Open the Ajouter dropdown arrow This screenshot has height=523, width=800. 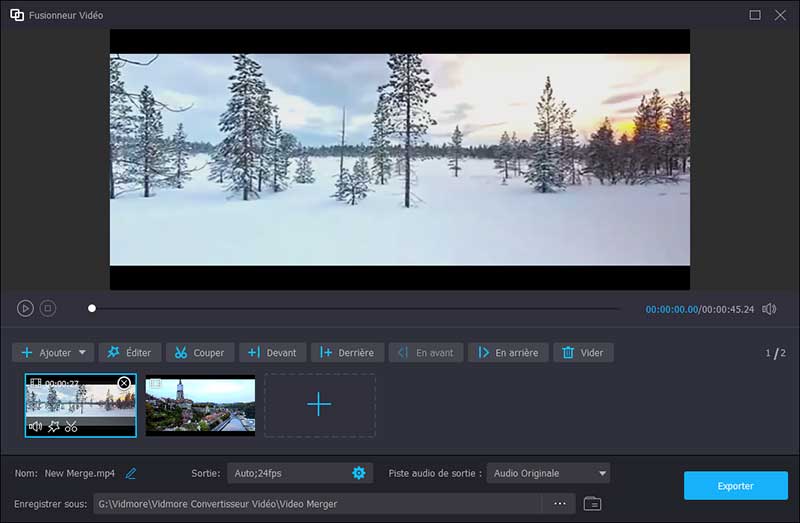point(83,353)
